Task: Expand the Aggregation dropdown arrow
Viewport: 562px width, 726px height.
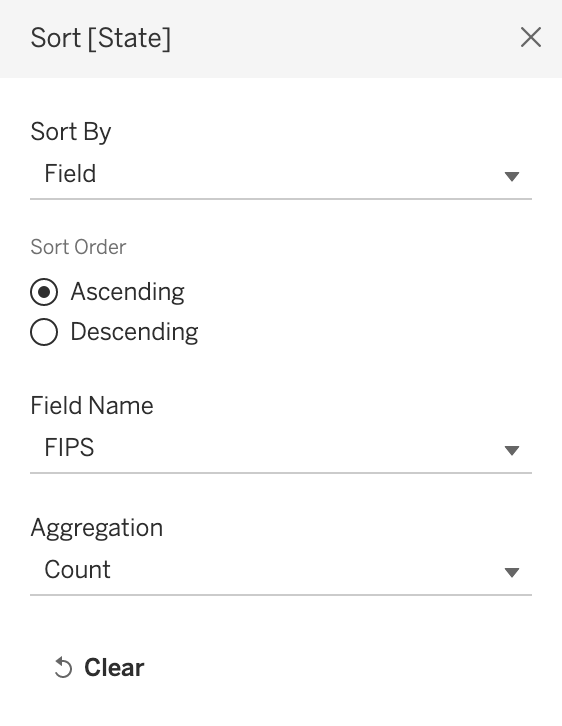Action: 512,573
